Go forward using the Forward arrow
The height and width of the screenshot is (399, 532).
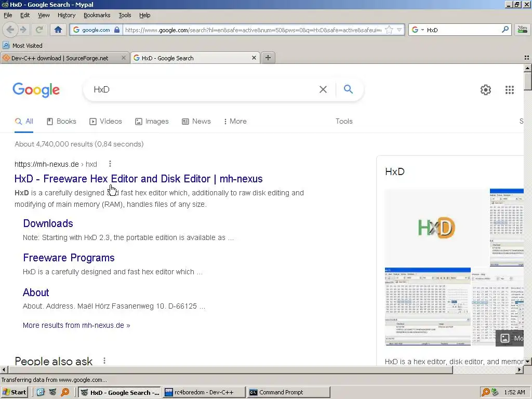click(23, 30)
